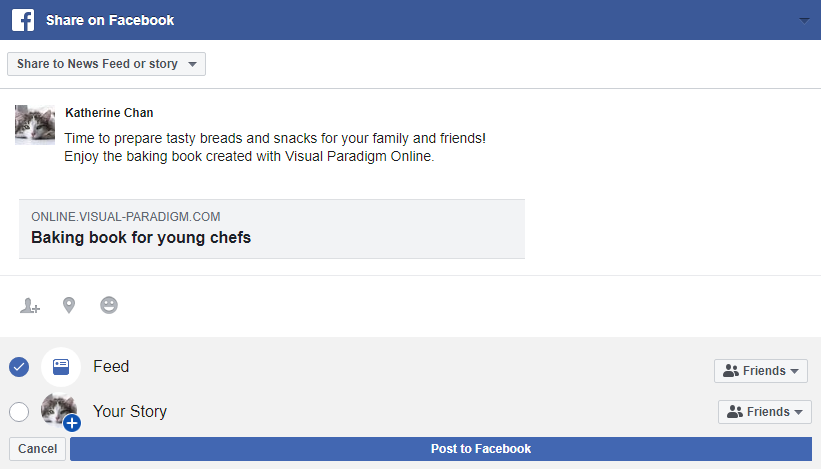Viewport: 821px width, 469px height.
Task: Click the Baking book for young chefs link
Action: coord(141,238)
